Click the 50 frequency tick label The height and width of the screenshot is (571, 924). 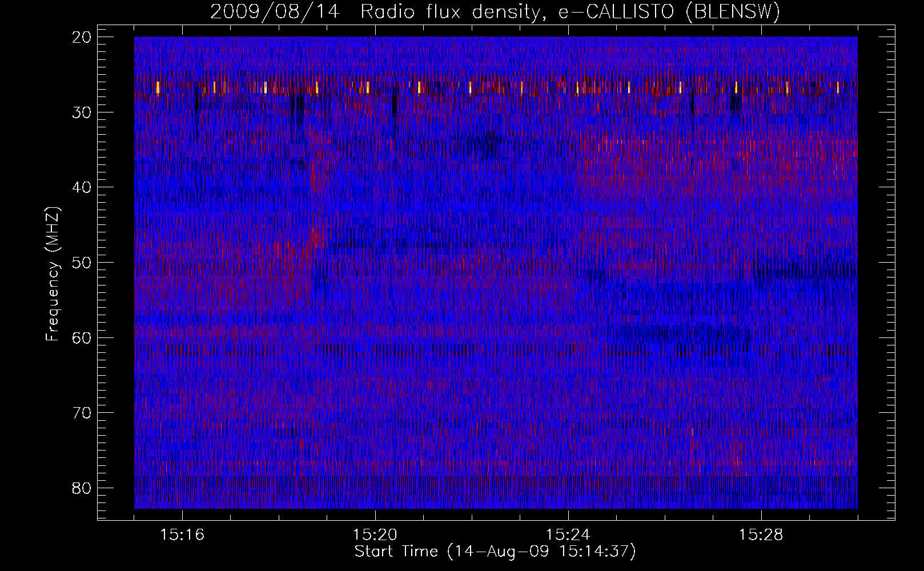(82, 263)
